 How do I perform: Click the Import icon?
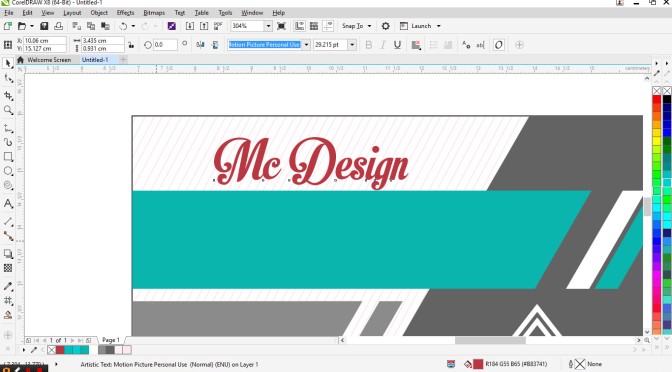point(189,26)
